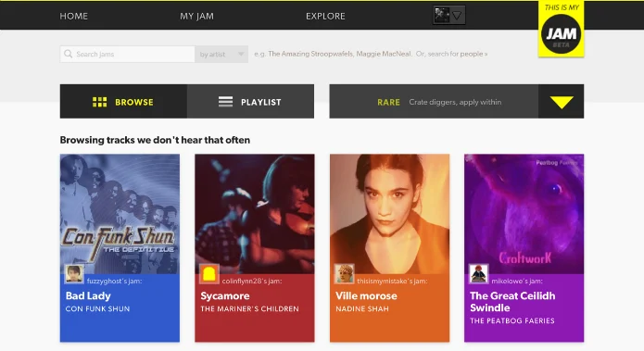
Task: Open The Great Ceilidh Swindle title
Action: (x=512, y=302)
